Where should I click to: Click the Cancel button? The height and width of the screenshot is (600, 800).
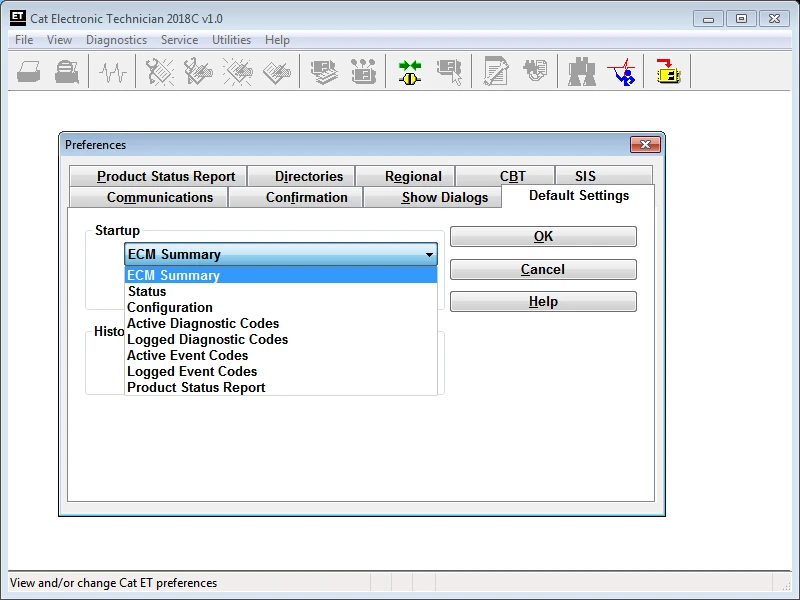tap(543, 269)
